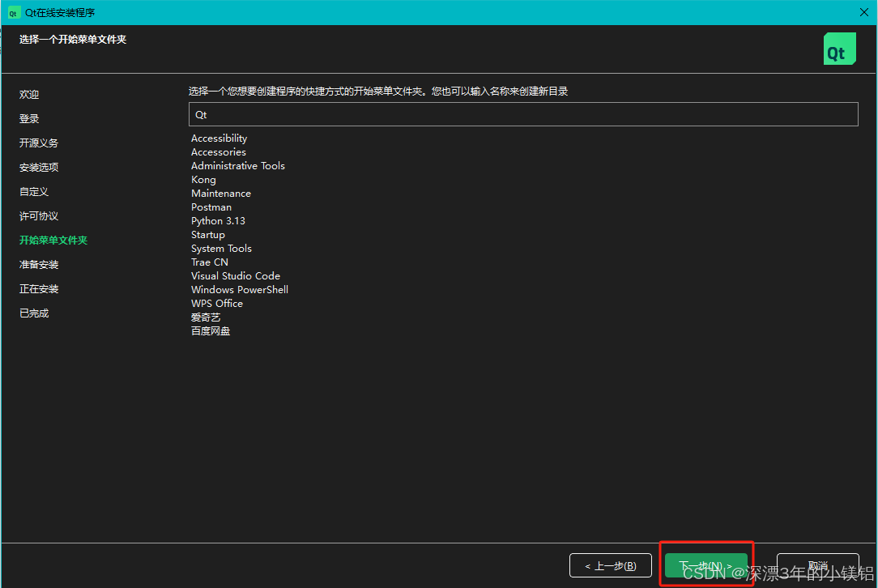Select the 爱奇艺 folder

click(x=206, y=317)
